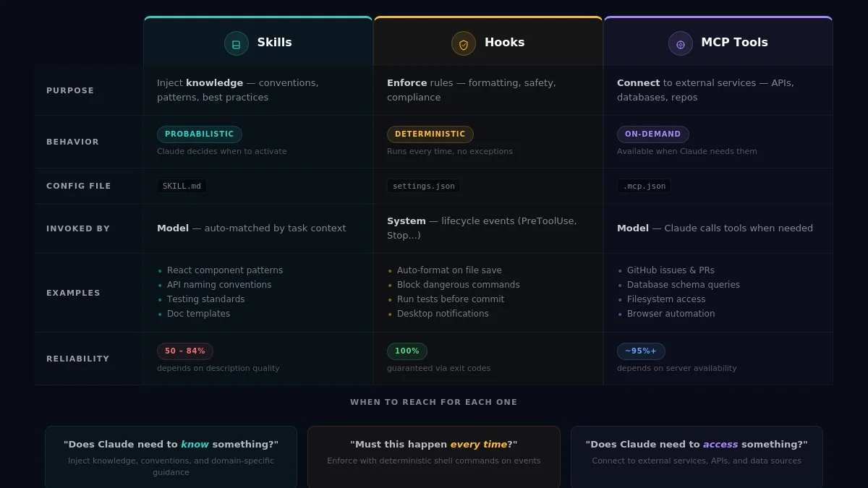868x488 pixels.
Task: Click the PROBABILISTIC badge
Action: click(x=200, y=134)
